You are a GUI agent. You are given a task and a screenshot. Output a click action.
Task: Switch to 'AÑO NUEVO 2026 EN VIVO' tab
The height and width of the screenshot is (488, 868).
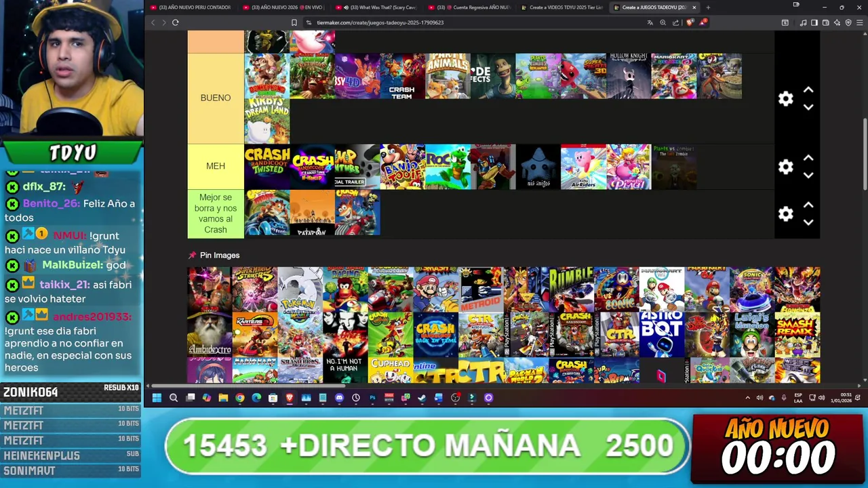283,7
